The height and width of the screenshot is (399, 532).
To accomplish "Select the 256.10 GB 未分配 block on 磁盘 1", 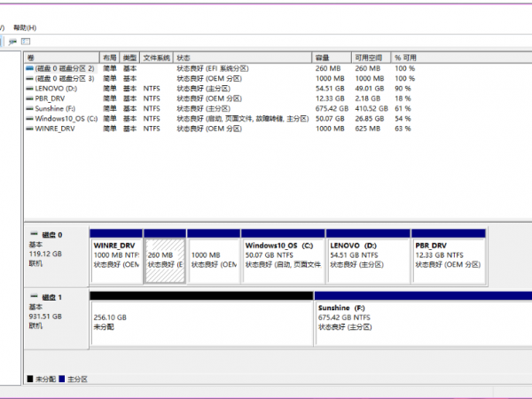I will tap(200, 323).
